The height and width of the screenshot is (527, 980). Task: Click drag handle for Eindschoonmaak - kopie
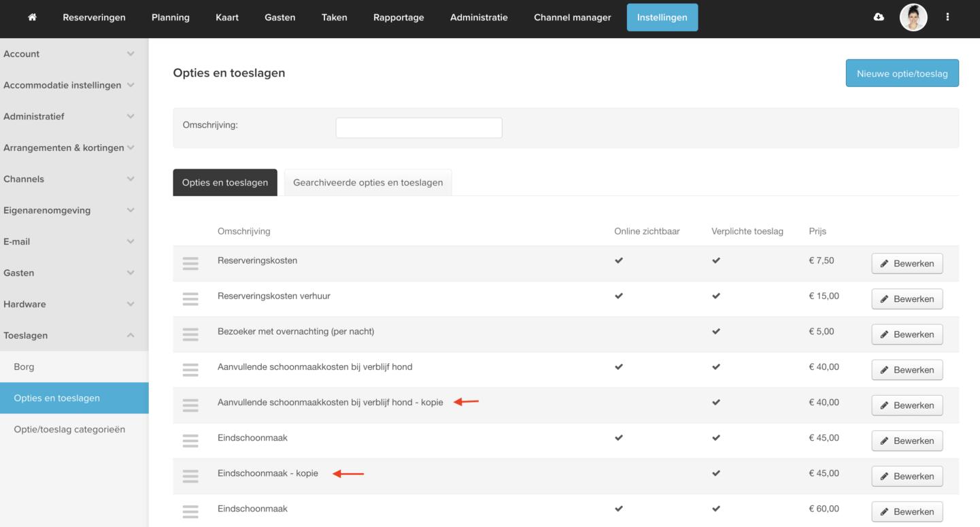[190, 476]
